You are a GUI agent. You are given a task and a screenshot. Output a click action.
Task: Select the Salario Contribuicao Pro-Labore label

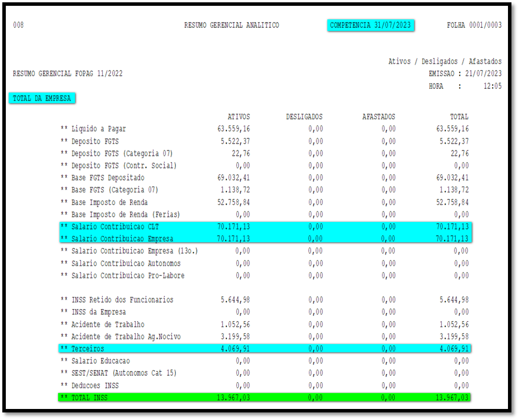[128, 275]
